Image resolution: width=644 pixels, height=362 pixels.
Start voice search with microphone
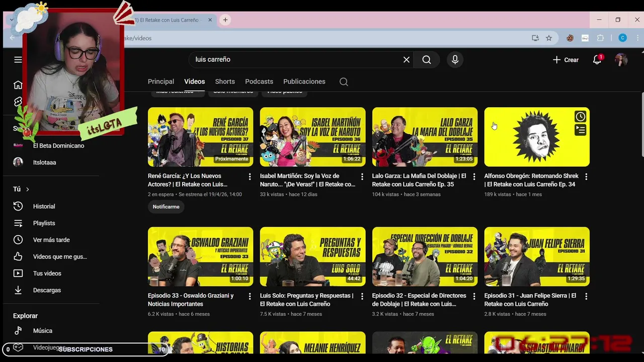[455, 60]
